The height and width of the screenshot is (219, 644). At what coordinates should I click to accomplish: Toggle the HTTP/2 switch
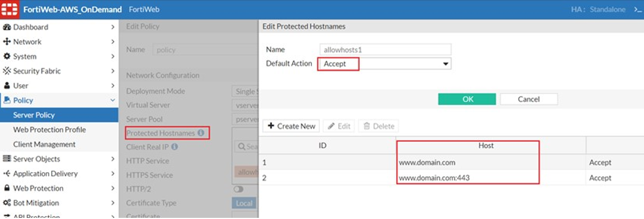click(x=238, y=189)
